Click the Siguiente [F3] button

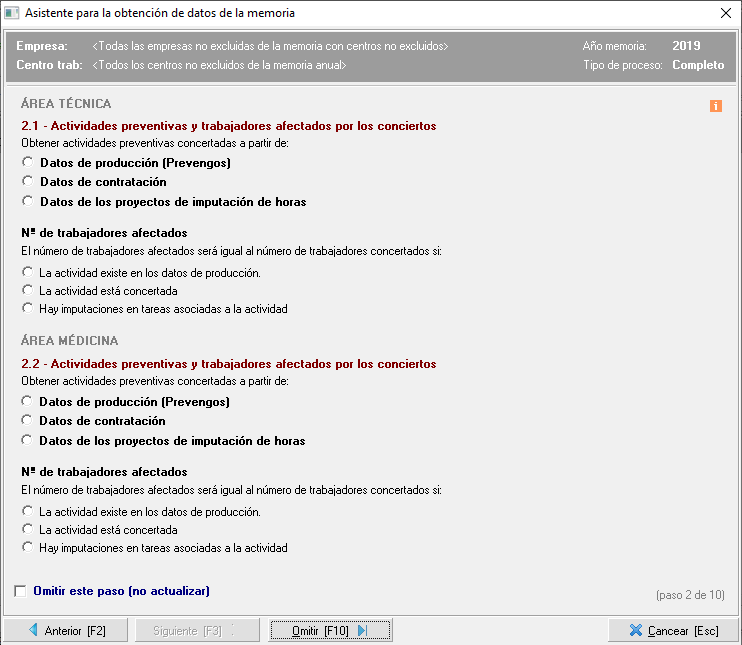(192, 631)
